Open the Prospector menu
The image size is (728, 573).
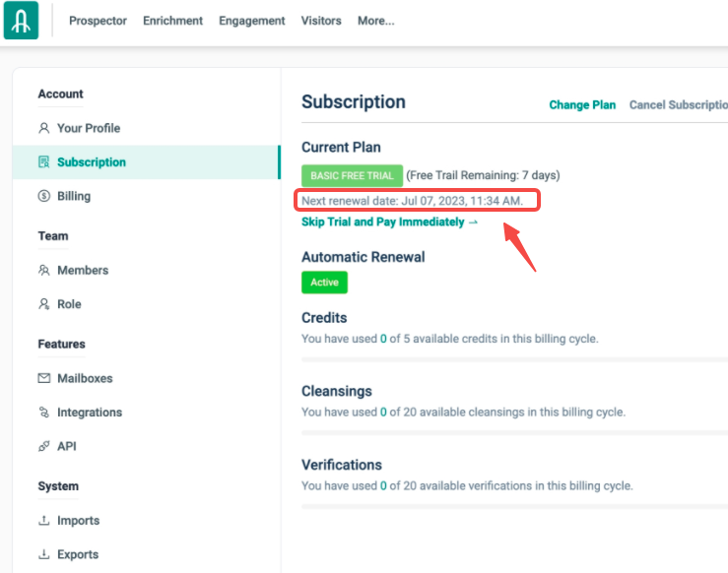pos(98,21)
